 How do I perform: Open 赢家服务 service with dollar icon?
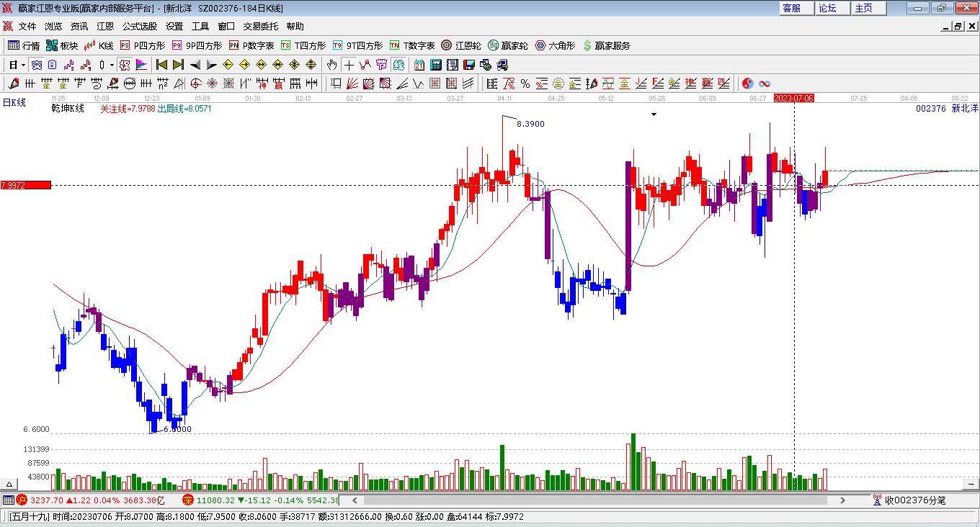click(x=606, y=45)
